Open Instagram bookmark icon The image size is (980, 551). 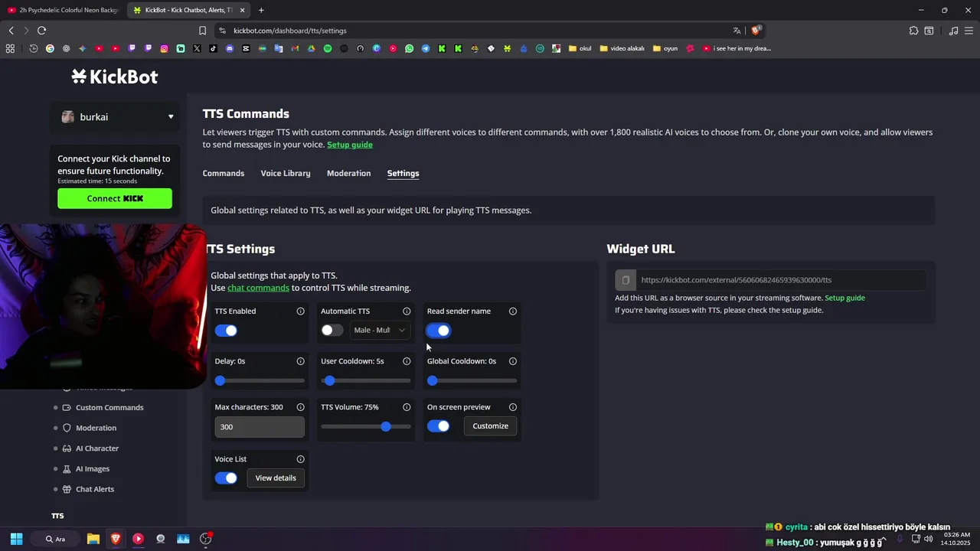pos(165,48)
